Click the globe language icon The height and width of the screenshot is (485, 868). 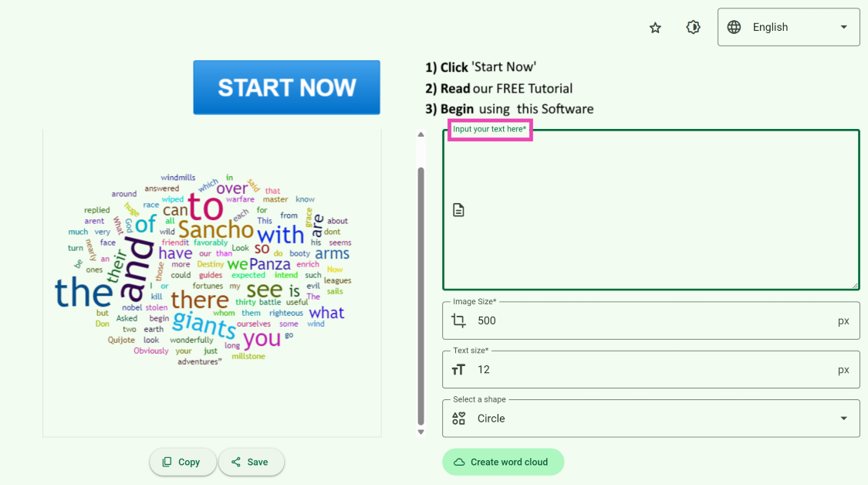click(x=734, y=27)
